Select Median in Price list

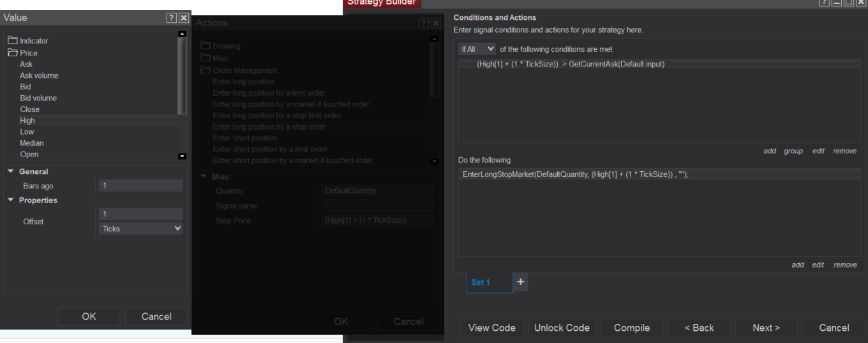point(32,143)
